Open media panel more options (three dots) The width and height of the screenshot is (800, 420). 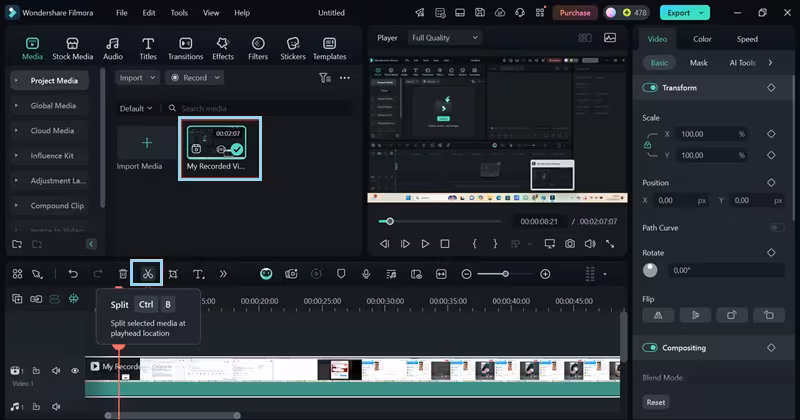345,78
